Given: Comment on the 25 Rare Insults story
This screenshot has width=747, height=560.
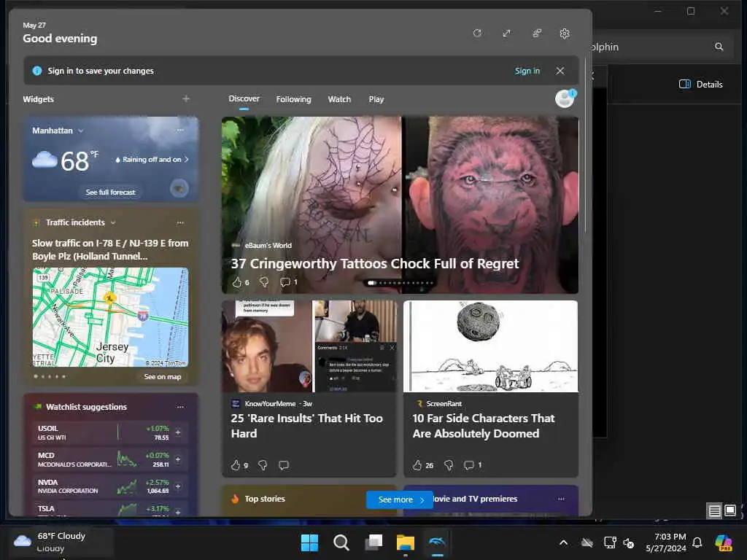Looking at the screenshot, I should point(284,465).
